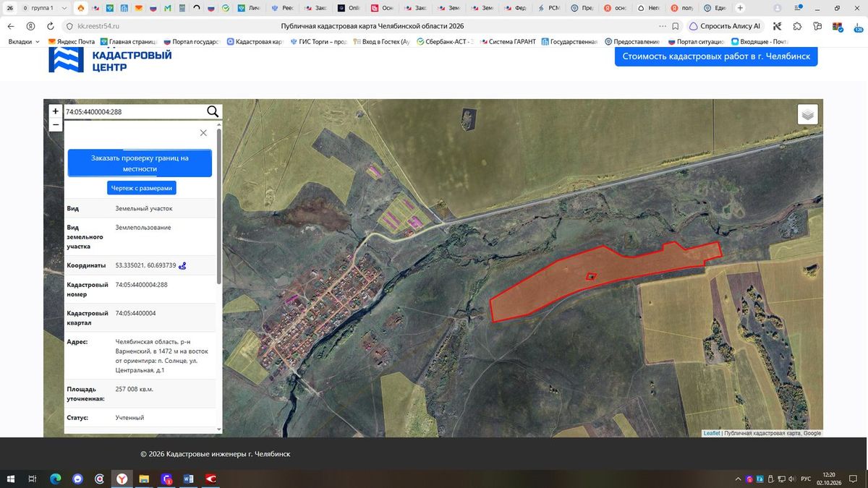The width and height of the screenshot is (868, 488).
Task: Zoom in the map with plus button
Action: (56, 111)
